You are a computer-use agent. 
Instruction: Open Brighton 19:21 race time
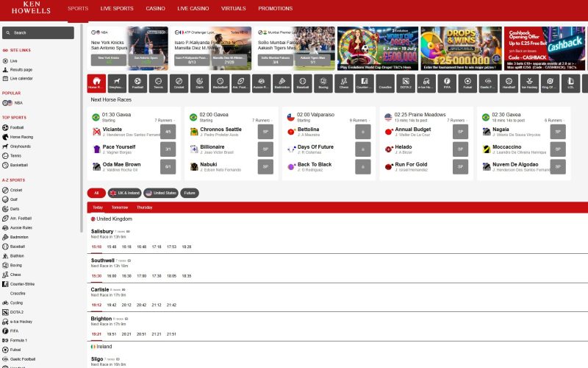[x=96, y=334]
